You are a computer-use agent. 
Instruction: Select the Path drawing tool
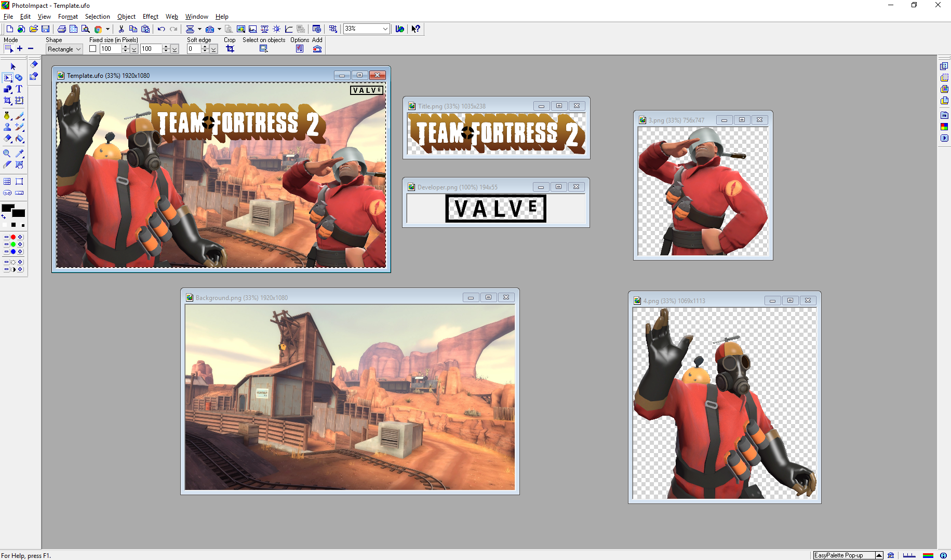coord(8,89)
